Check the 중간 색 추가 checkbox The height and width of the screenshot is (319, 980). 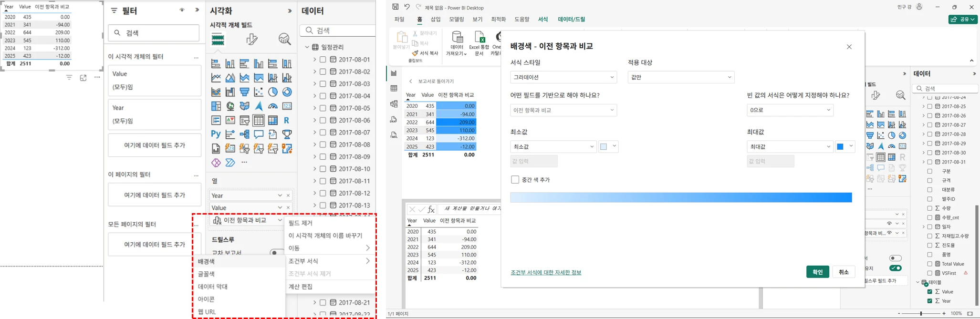coord(515,180)
